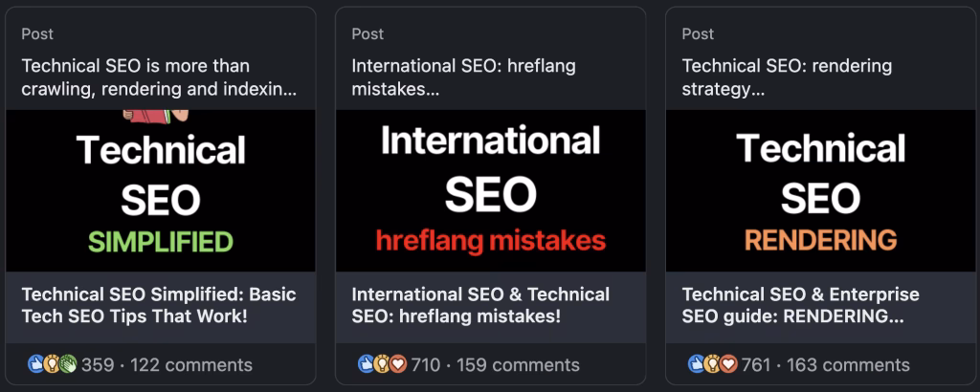Image resolution: width=980 pixels, height=392 pixels.
Task: Click the post text "International SEO: hreflang mistakes..."
Action: coord(464,78)
